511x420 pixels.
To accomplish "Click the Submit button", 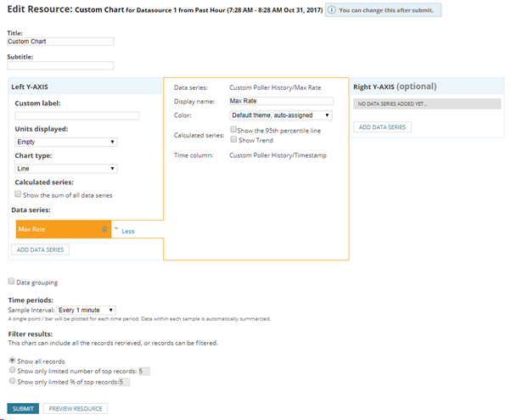I will pos(23,409).
